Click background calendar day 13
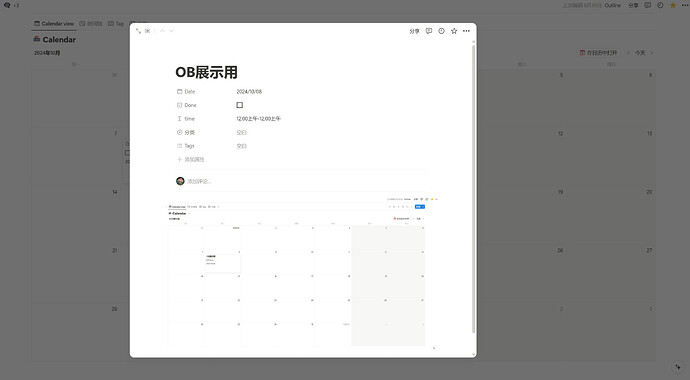690x380 pixels. coord(650,134)
